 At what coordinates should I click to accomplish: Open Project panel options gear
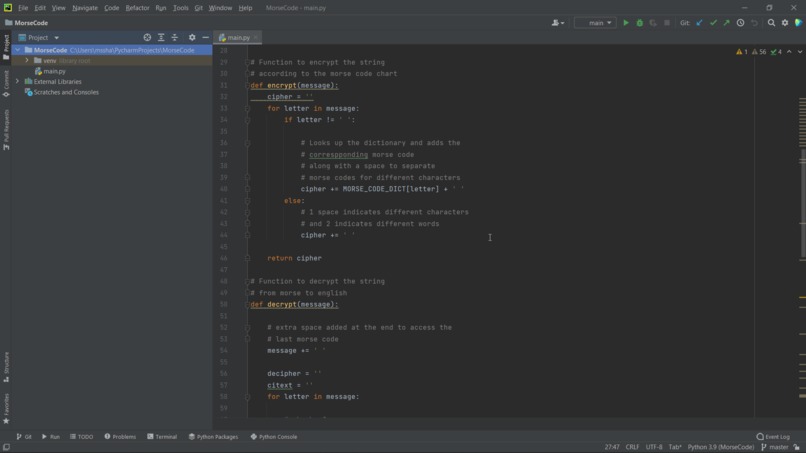point(192,38)
